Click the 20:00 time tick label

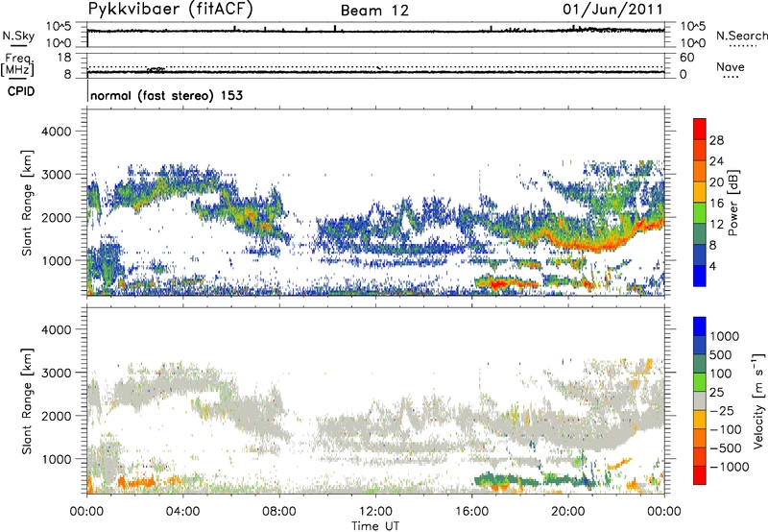567,512
